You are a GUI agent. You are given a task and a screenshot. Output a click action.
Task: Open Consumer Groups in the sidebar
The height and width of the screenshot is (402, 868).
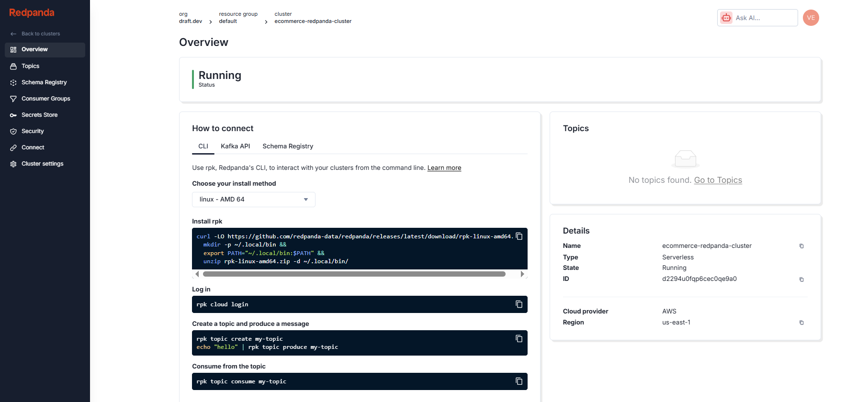coord(45,99)
